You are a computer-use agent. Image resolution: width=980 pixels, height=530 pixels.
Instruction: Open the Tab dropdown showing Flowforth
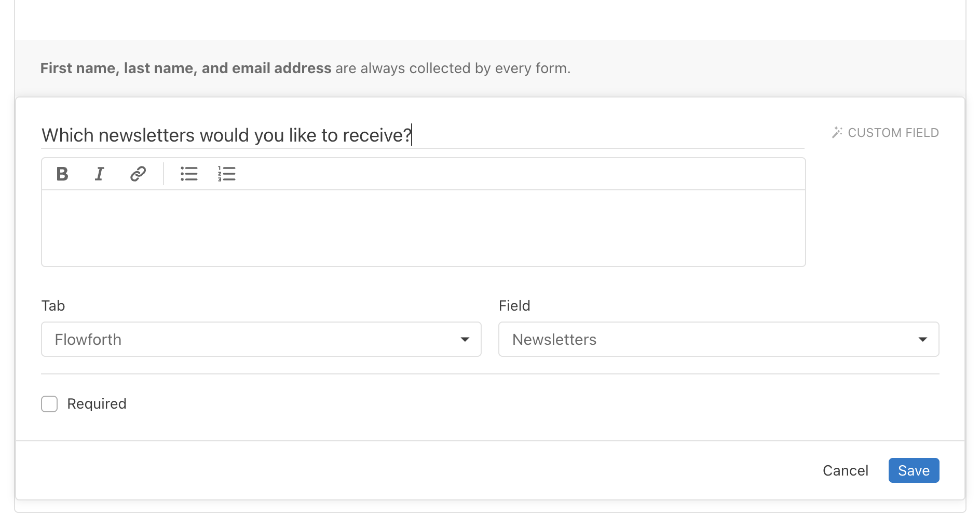point(261,339)
